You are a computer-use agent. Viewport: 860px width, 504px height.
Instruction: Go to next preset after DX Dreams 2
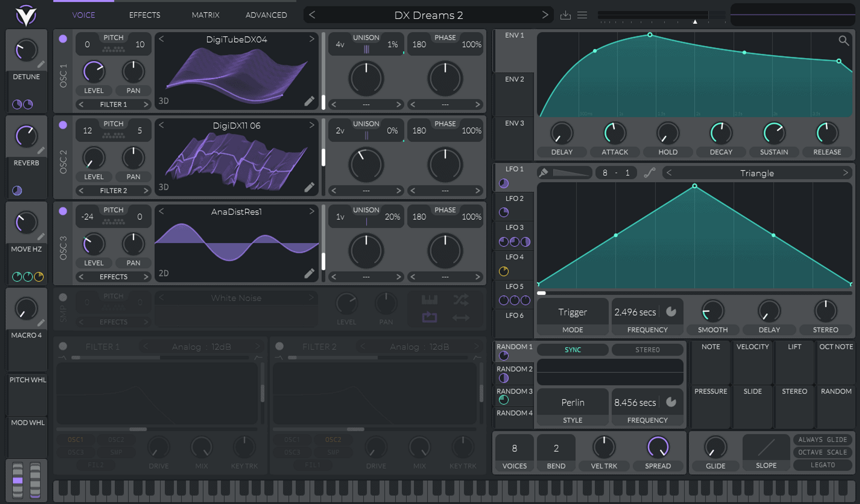coord(545,15)
